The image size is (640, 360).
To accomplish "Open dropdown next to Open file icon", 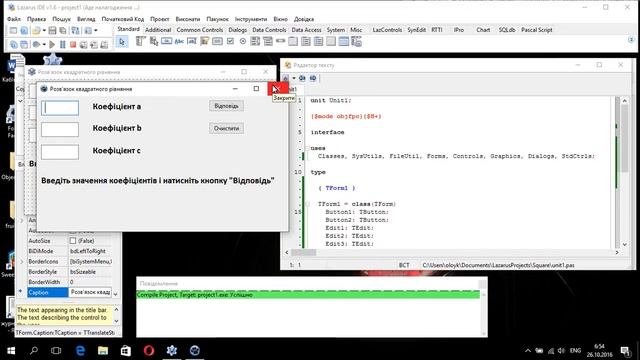I will (x=44, y=31).
